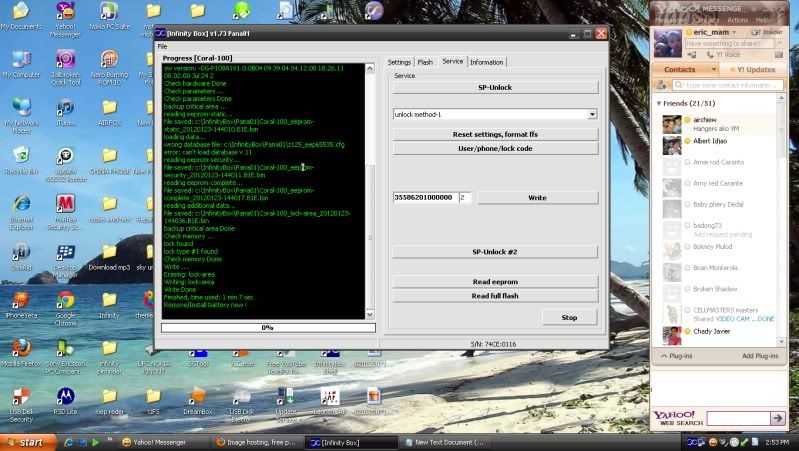Open My Network Places icon
The height and width of the screenshot is (451, 799).
coord(21,115)
